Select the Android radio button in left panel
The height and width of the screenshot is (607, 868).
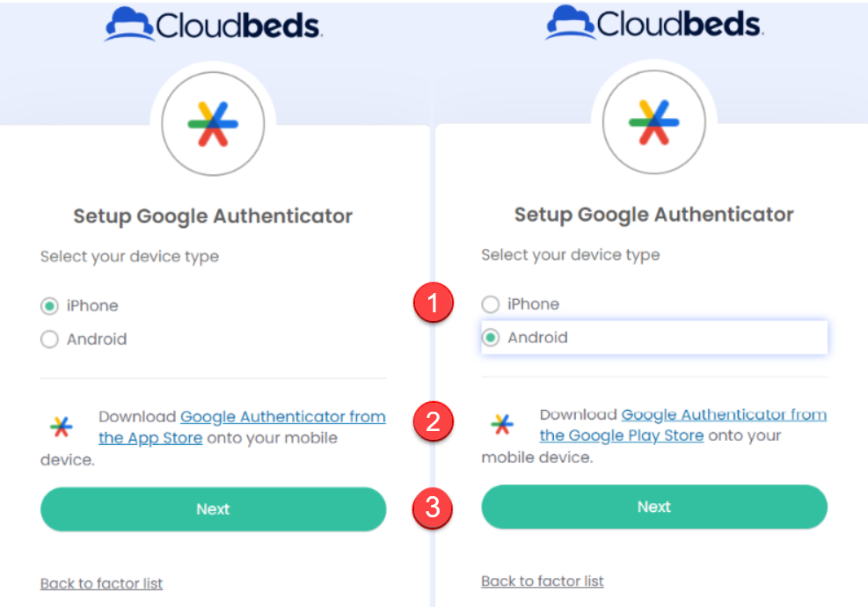pyautogui.click(x=50, y=340)
